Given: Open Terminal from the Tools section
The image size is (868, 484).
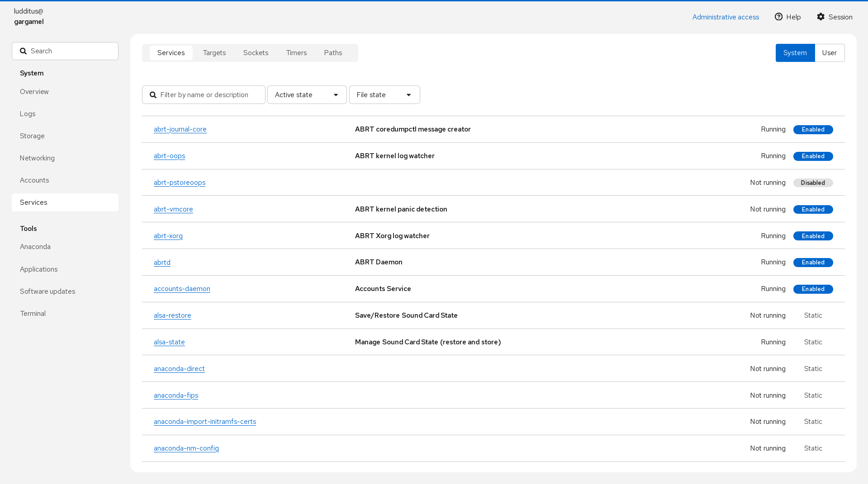Looking at the screenshot, I should (33, 314).
